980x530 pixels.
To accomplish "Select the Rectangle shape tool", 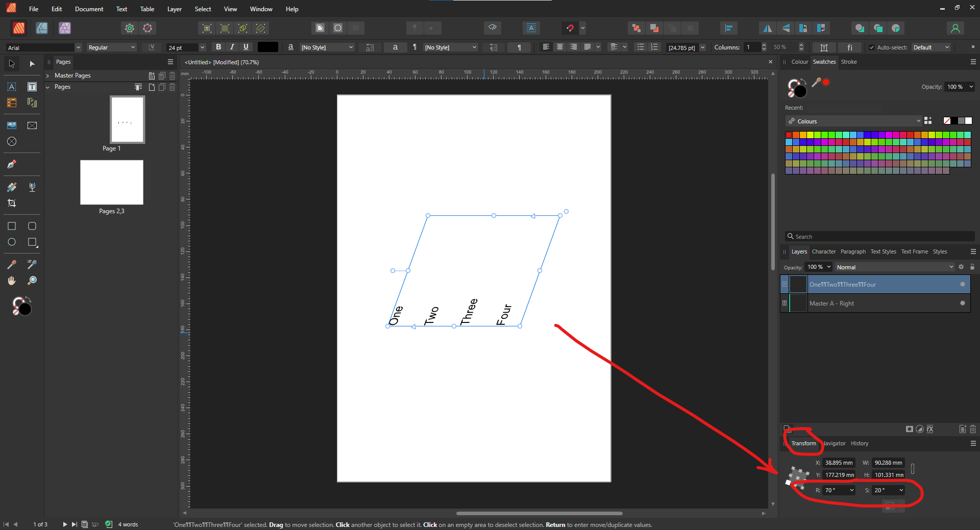I will coord(12,226).
